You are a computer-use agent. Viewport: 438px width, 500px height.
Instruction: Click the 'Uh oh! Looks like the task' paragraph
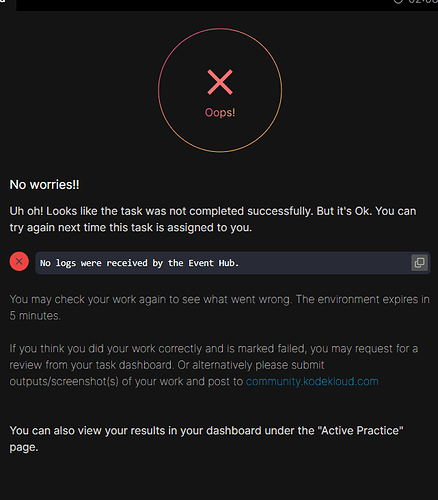(213, 219)
